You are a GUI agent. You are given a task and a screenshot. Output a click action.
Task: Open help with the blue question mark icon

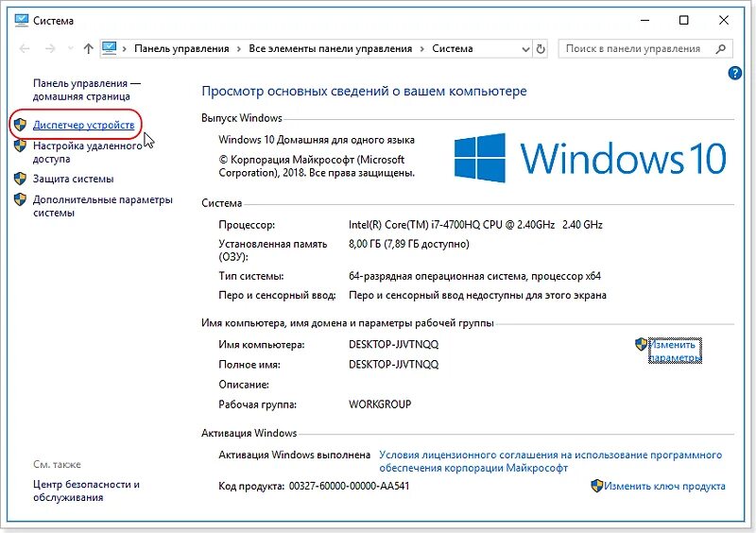(734, 74)
